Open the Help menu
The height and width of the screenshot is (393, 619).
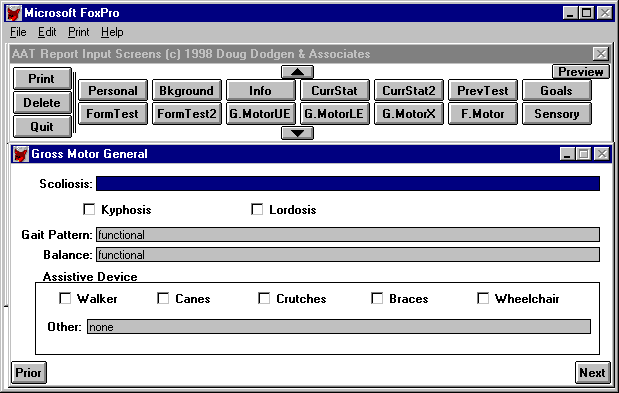pyautogui.click(x=112, y=32)
